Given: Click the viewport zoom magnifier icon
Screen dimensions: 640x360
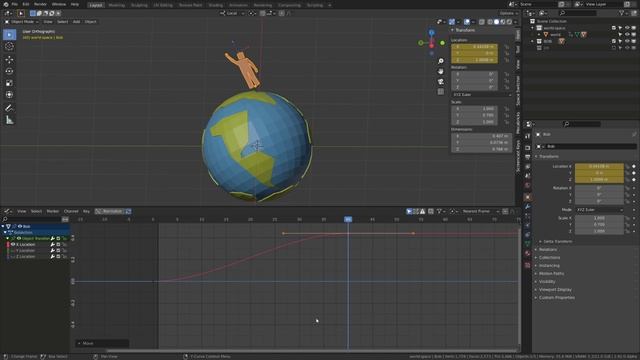Looking at the screenshot, I should click(441, 61).
